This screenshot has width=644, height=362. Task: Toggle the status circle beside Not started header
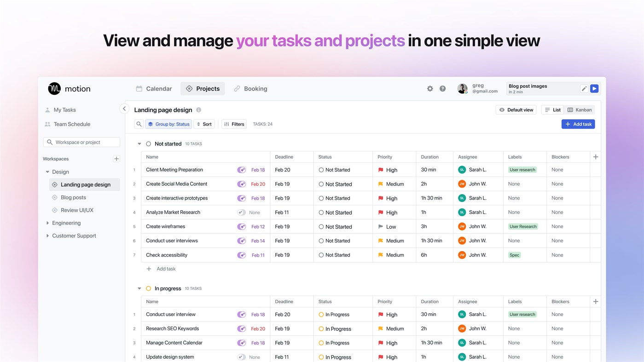[148, 144]
